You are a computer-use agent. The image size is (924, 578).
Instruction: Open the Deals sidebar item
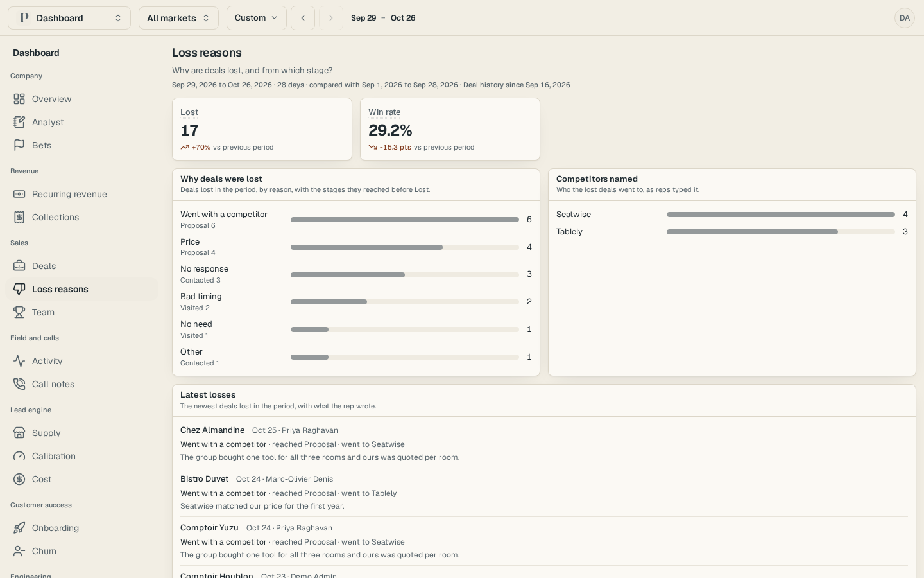(81, 266)
